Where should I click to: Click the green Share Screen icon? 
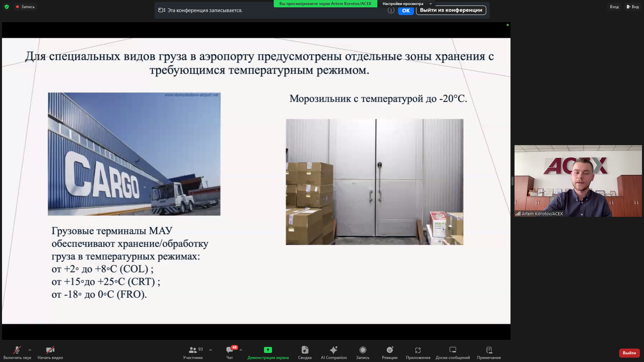[268, 350]
